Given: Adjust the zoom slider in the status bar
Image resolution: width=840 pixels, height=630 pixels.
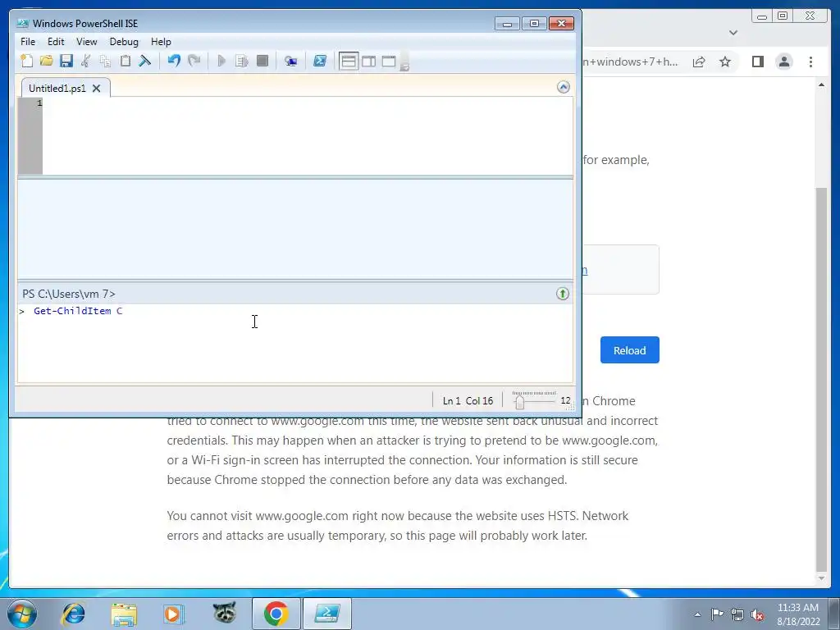Looking at the screenshot, I should [x=519, y=400].
